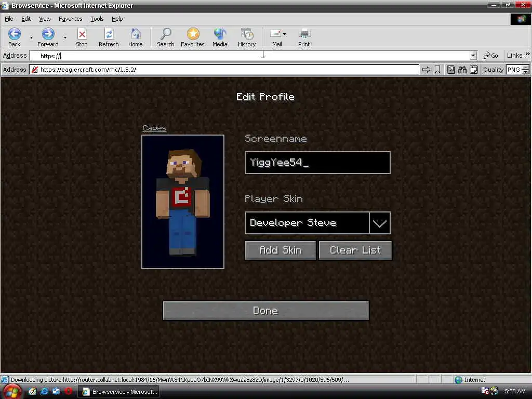Screen dimensions: 532x399
Task: Click the 'Screenname' label
Action: pyautogui.click(x=276, y=138)
